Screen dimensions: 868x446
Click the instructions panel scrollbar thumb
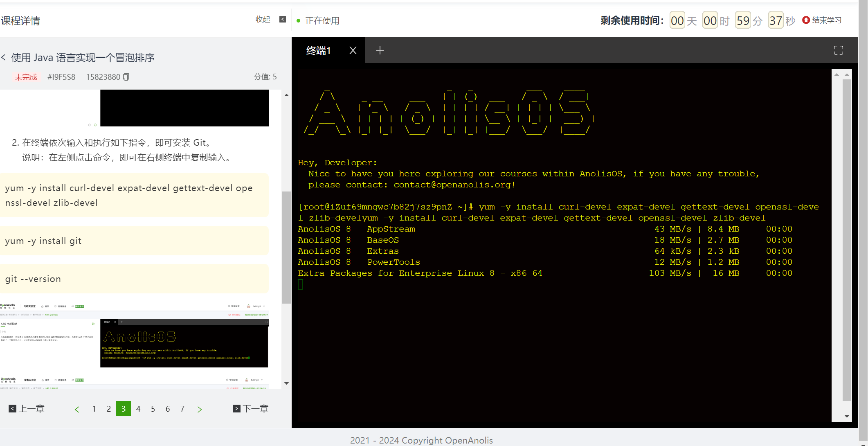pyautogui.click(x=286, y=247)
